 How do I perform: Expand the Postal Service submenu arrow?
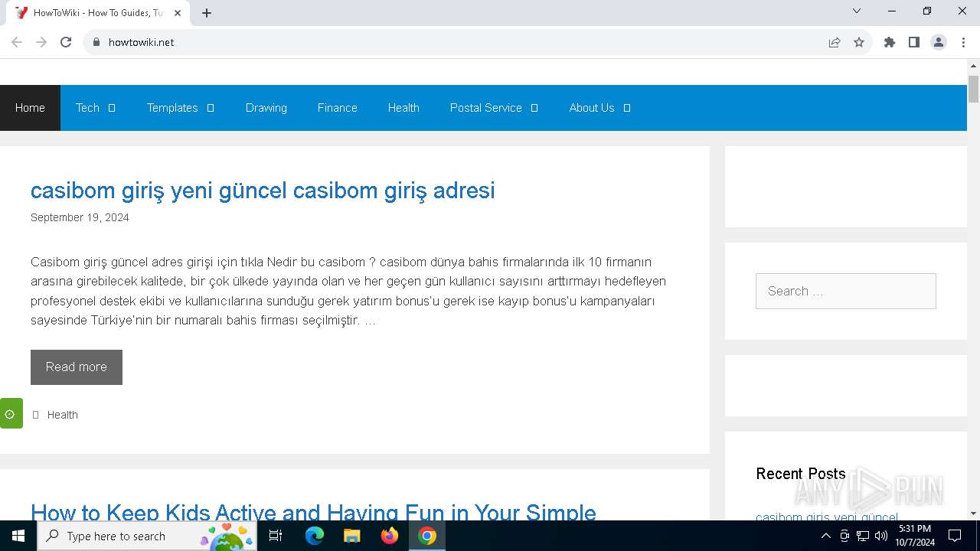(534, 108)
